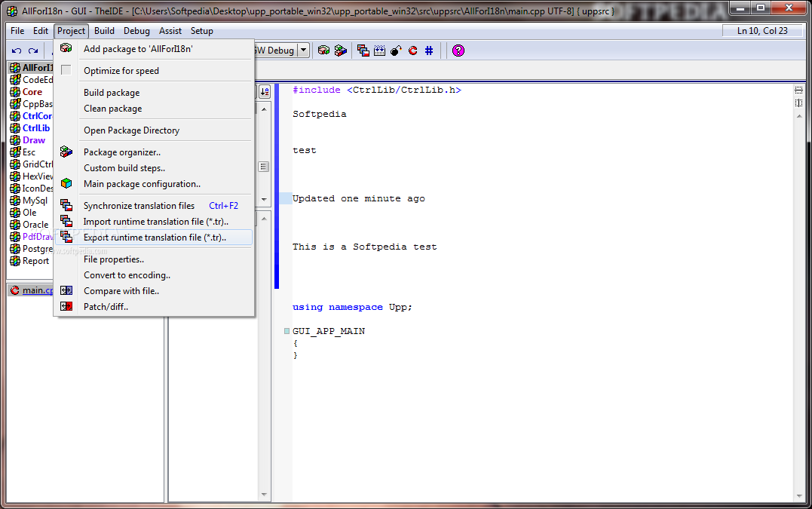Viewport: 812px width, 509px height.
Task: Click second icon on editor right edge
Action: pos(798,103)
